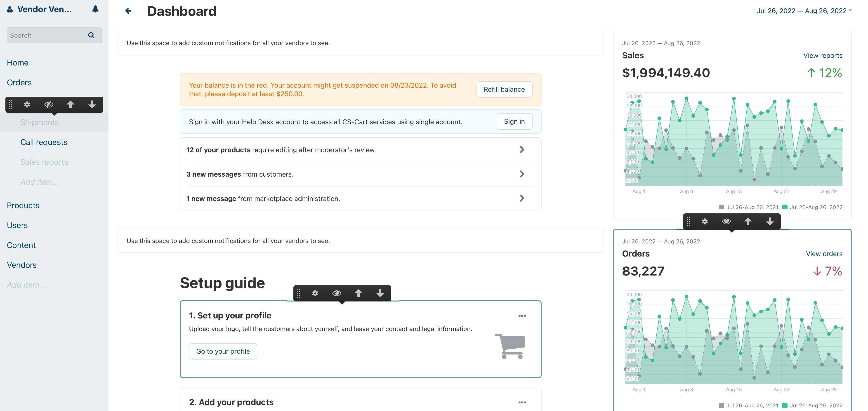This screenshot has height=411, width=868.
Task: Click the green 2022 legend swatch in Sales
Action: pos(785,207)
